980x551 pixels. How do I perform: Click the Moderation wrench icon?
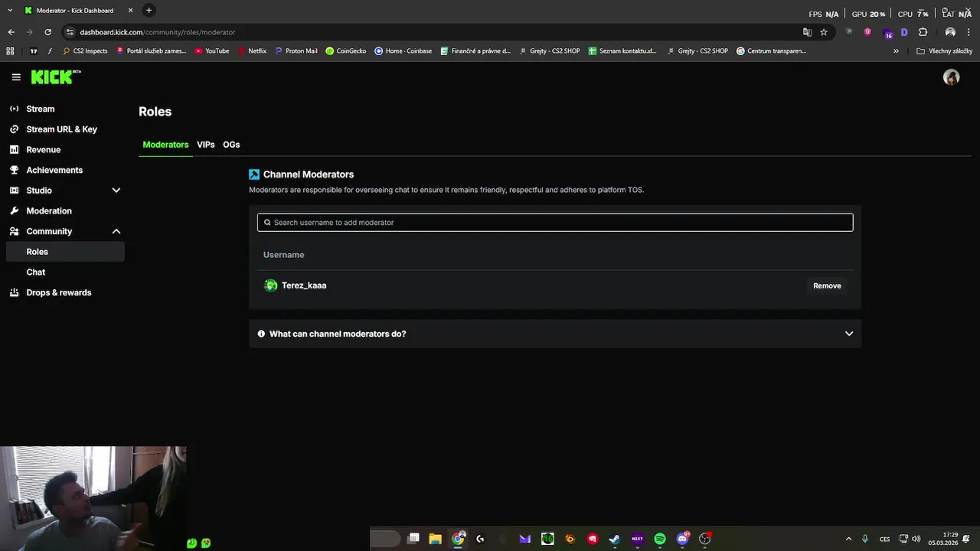[x=14, y=210]
